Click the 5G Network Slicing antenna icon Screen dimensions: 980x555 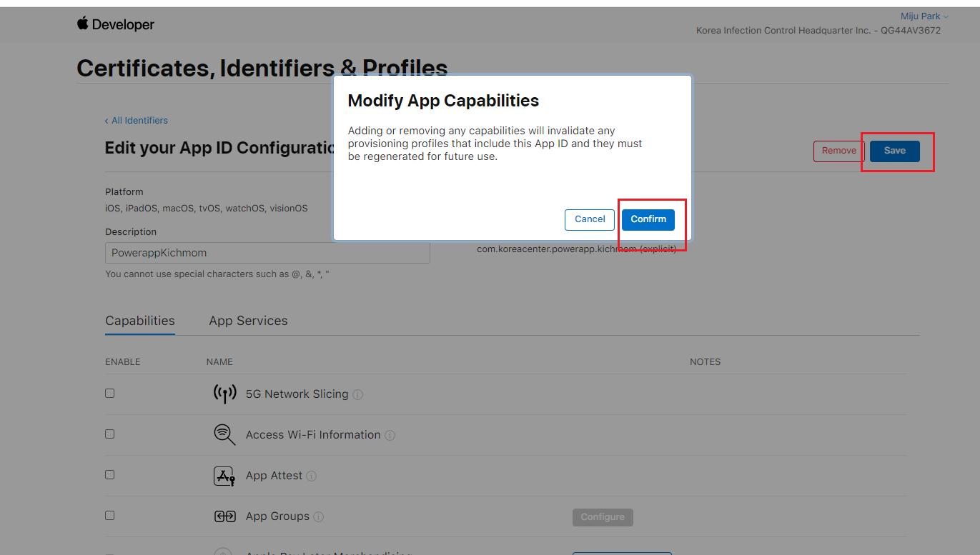[224, 394]
